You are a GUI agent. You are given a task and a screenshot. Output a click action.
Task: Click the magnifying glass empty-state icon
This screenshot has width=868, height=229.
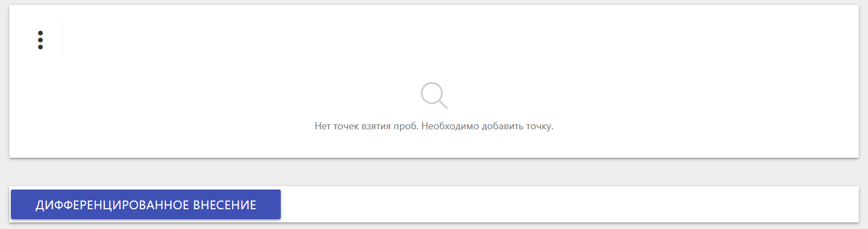pos(433,95)
